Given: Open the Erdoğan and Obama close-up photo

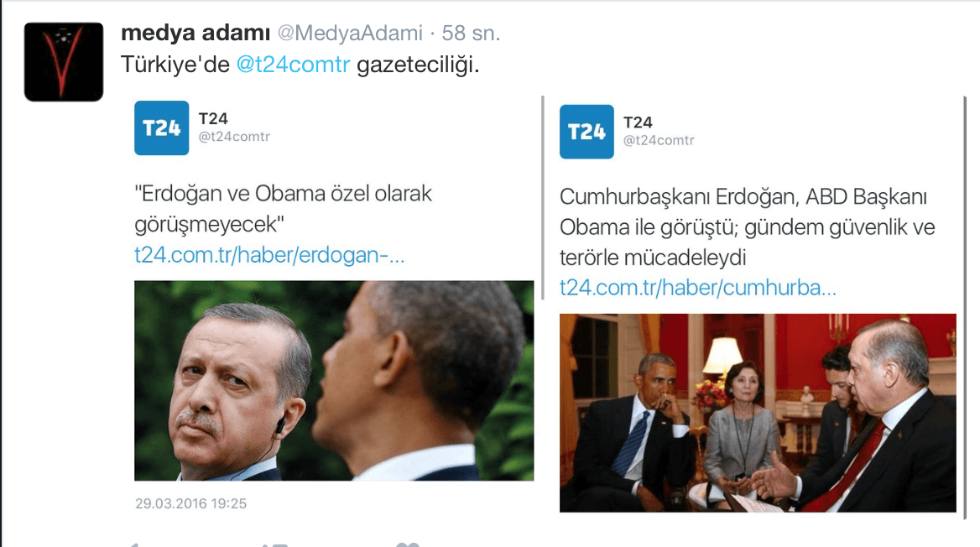Looking at the screenshot, I should [334, 381].
